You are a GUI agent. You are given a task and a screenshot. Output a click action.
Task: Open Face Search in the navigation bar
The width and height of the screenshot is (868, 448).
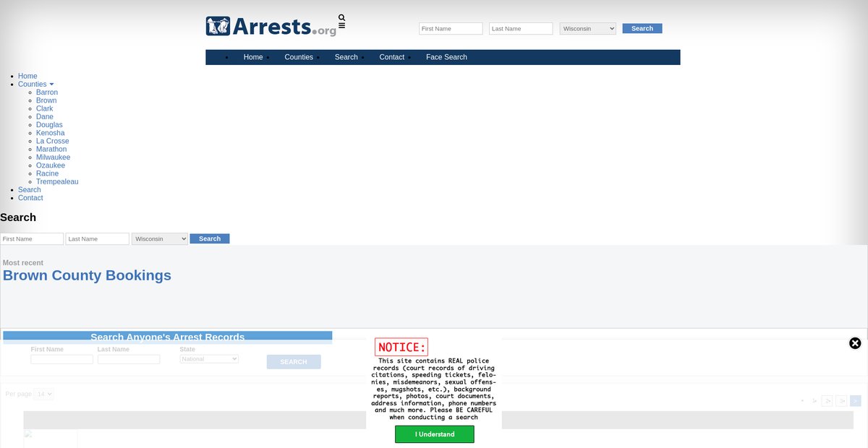point(446,57)
